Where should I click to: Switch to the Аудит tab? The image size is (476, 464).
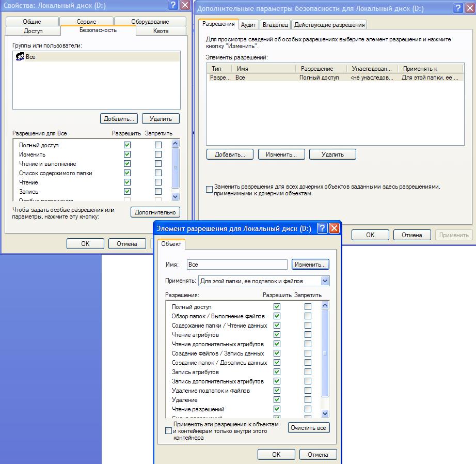(248, 25)
